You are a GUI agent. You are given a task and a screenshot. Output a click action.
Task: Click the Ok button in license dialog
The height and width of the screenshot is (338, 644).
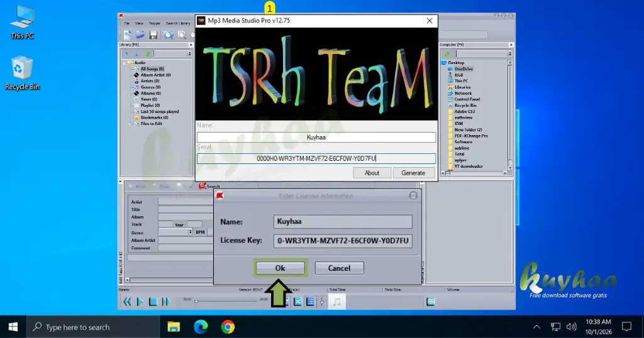[280, 268]
